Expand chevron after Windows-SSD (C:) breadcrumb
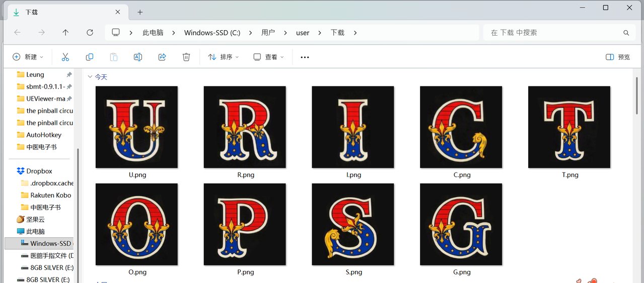Viewport: 644px width, 283px height. click(251, 33)
